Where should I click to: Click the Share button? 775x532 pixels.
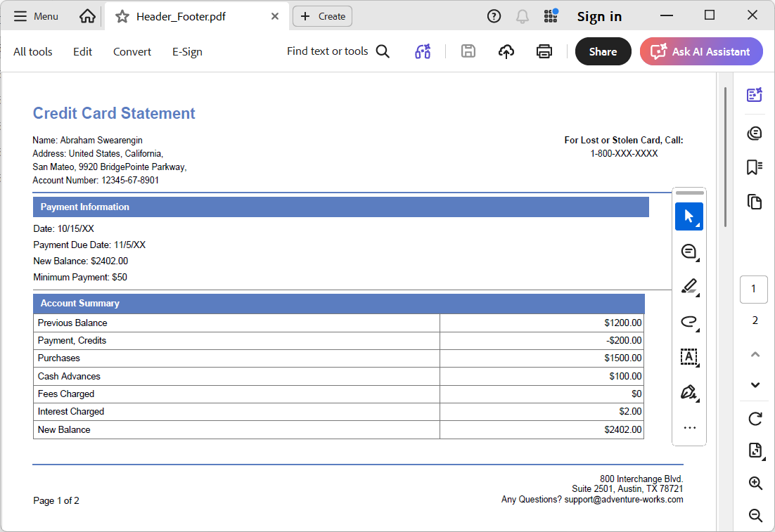[603, 51]
